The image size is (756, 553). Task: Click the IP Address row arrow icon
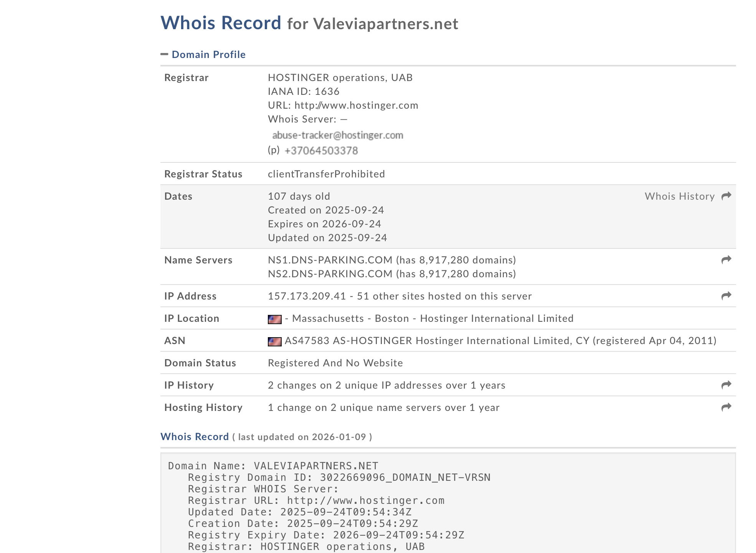(x=726, y=296)
